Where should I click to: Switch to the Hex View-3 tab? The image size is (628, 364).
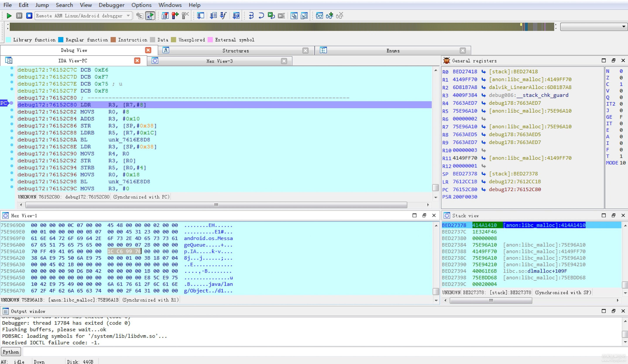(219, 61)
